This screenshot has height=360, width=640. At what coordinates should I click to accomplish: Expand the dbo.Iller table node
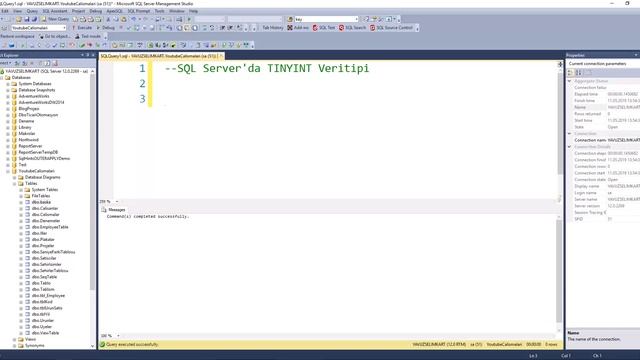(21, 233)
